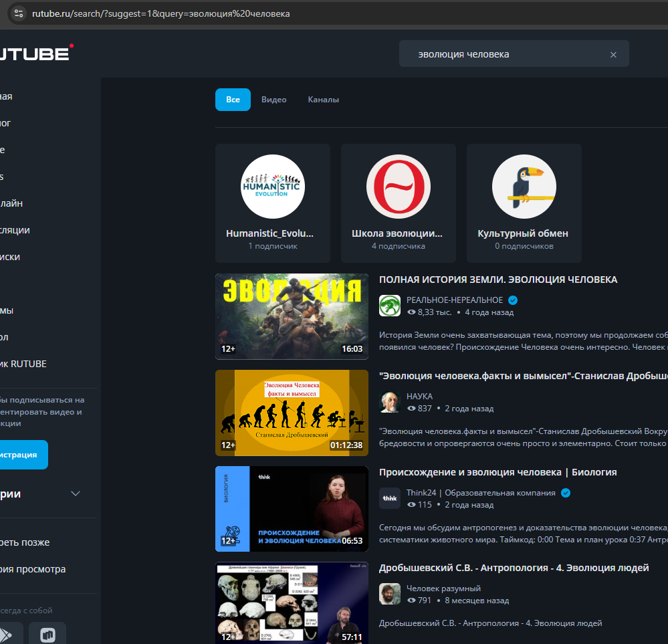Click the 'РЕАЛЬНОЕ-НЕРЕАЛЬНОЕ' channel name

(455, 300)
